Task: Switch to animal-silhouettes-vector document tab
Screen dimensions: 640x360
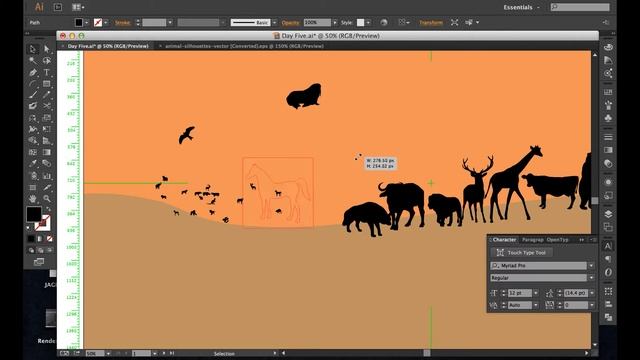Action: pos(244,46)
